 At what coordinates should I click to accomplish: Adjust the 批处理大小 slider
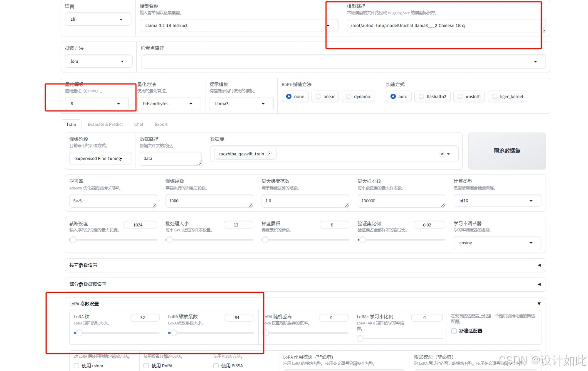click(x=209, y=240)
